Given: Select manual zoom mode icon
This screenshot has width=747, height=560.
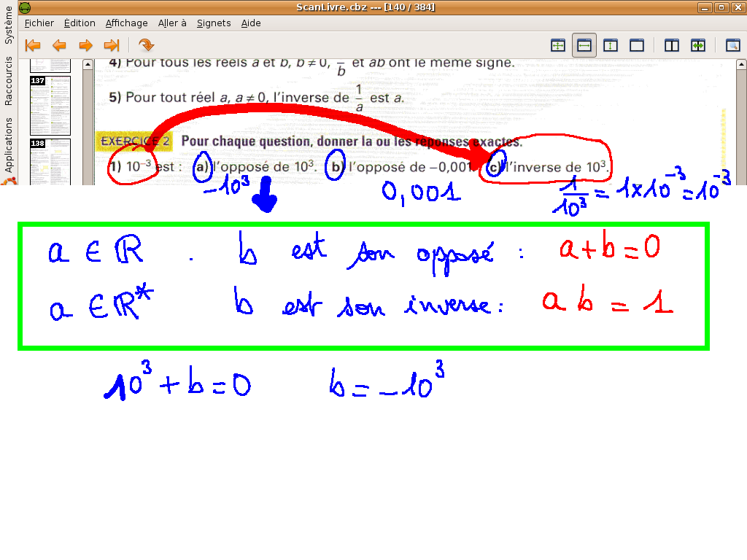Looking at the screenshot, I should pyautogui.click(x=637, y=45).
